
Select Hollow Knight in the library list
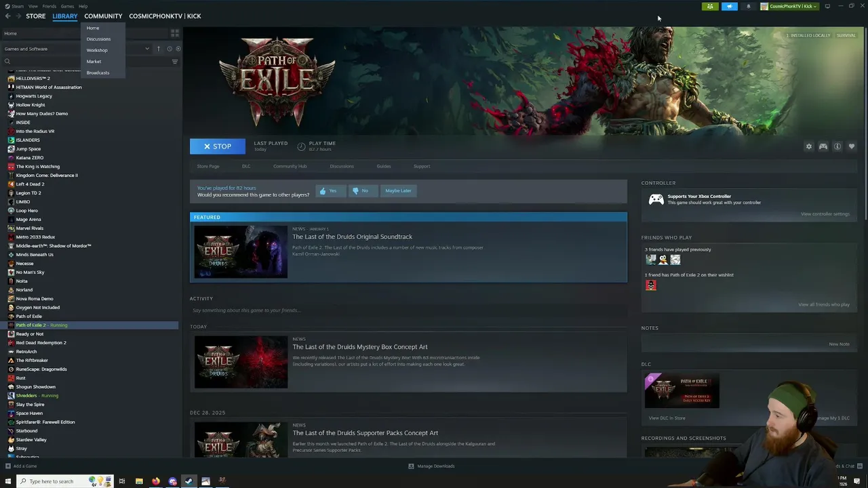click(31, 105)
